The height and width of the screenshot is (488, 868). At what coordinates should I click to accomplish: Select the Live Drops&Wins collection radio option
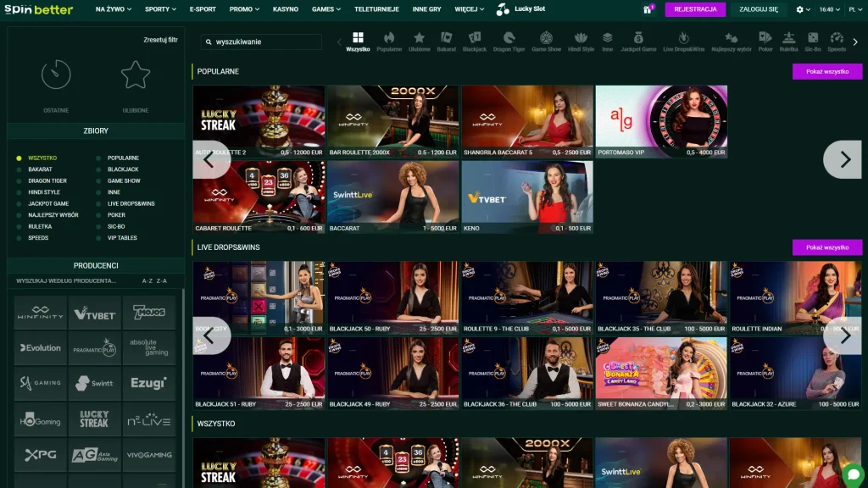click(98, 203)
